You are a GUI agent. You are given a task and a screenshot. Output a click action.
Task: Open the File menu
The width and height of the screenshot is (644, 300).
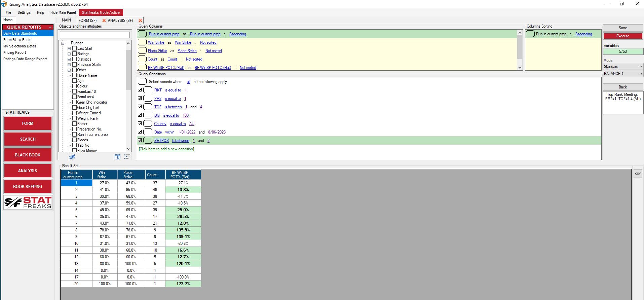(8, 12)
